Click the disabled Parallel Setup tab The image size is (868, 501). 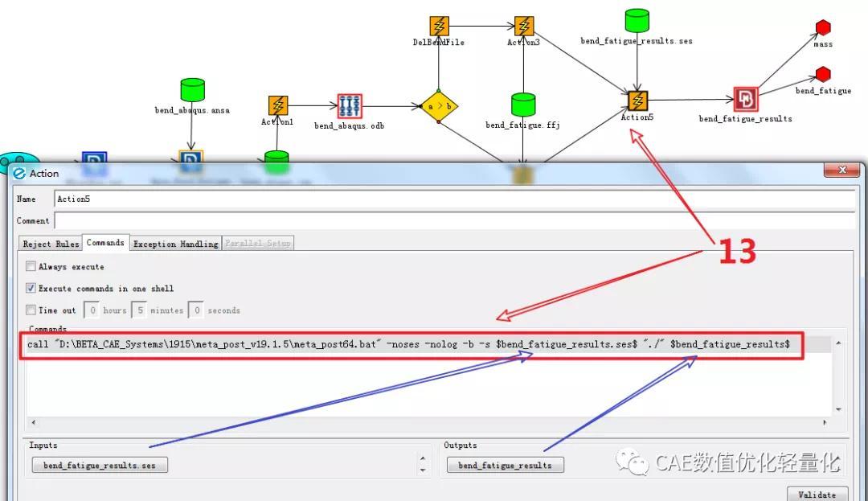(258, 243)
